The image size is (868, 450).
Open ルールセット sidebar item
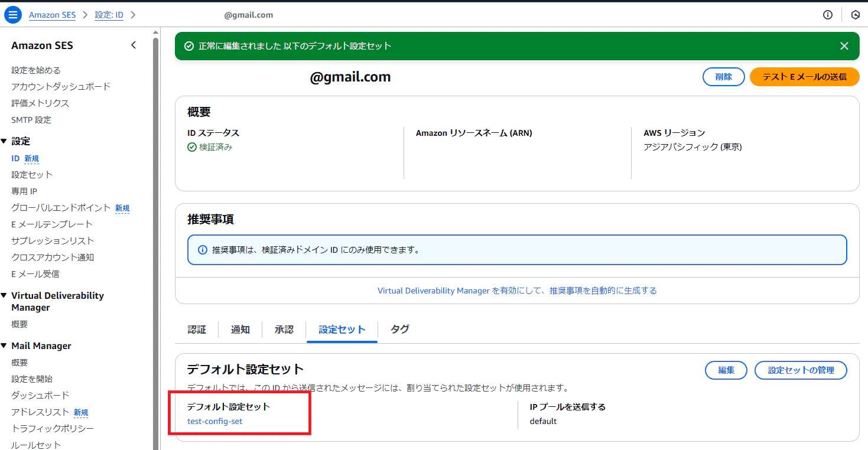[x=36, y=445]
